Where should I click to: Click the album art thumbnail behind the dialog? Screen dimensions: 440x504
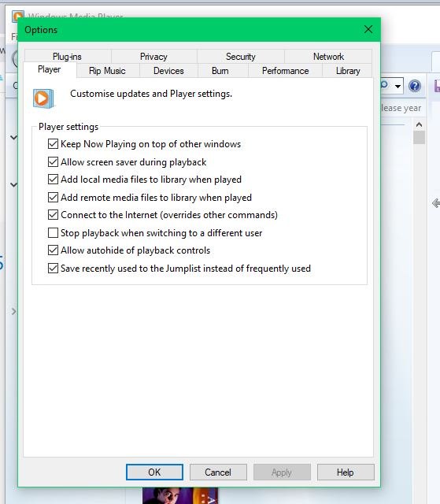coord(180,495)
